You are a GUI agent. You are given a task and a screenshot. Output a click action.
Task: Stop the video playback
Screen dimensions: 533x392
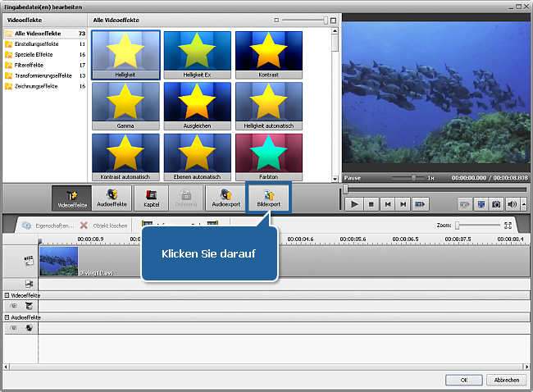(371, 203)
